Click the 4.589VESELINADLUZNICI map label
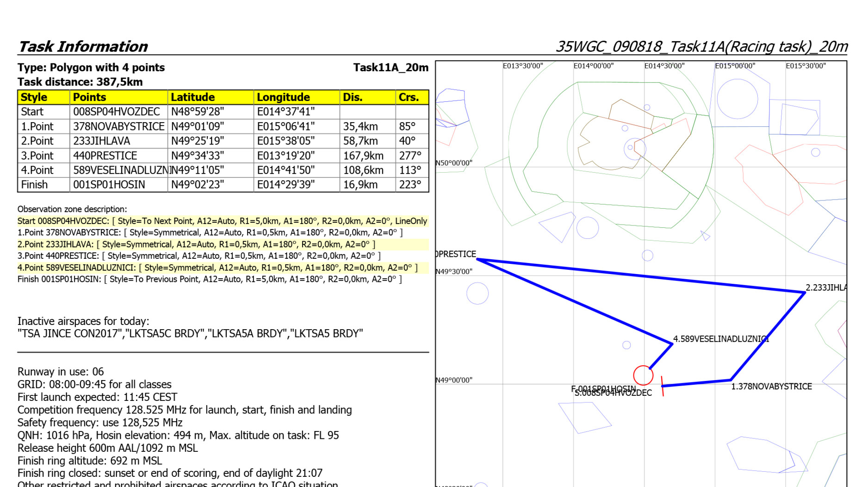868x487 pixels. point(720,339)
